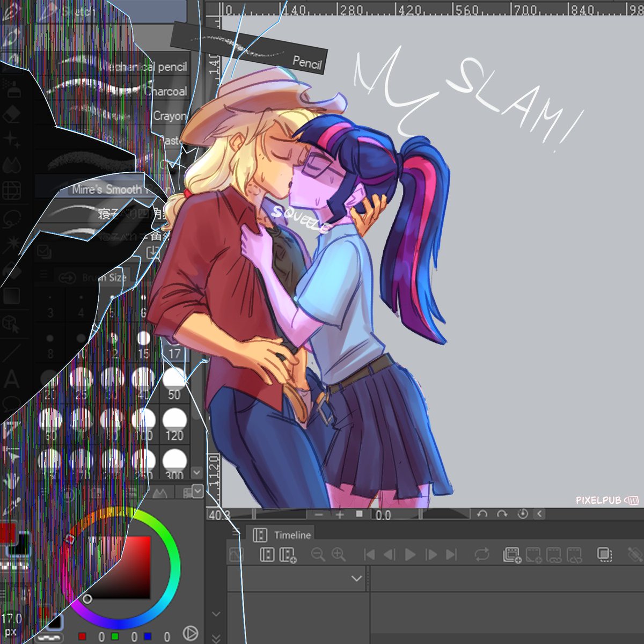Screen dimensions: 644x644
Task: Toggle loop playback in the timeline
Action: (482, 554)
